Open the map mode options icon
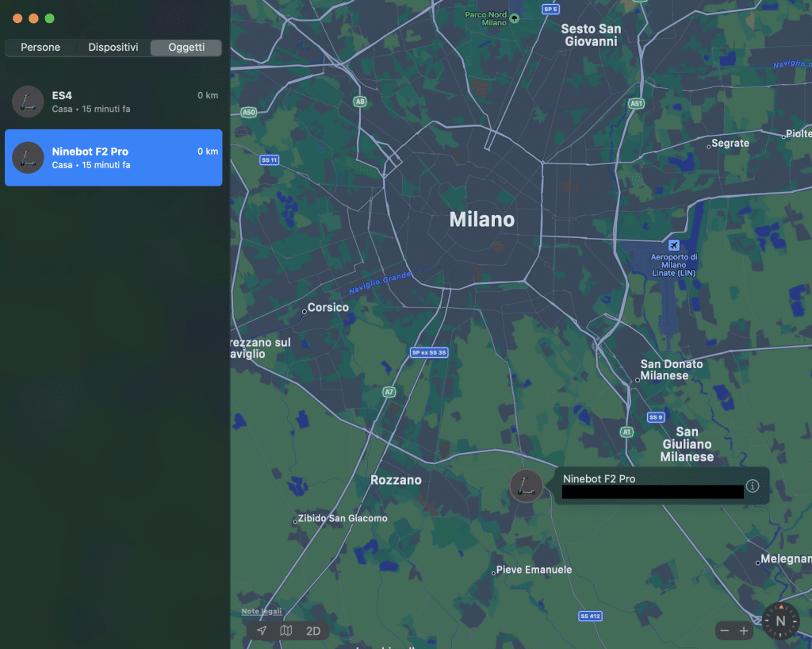Image resolution: width=812 pixels, height=649 pixels. coord(286,630)
